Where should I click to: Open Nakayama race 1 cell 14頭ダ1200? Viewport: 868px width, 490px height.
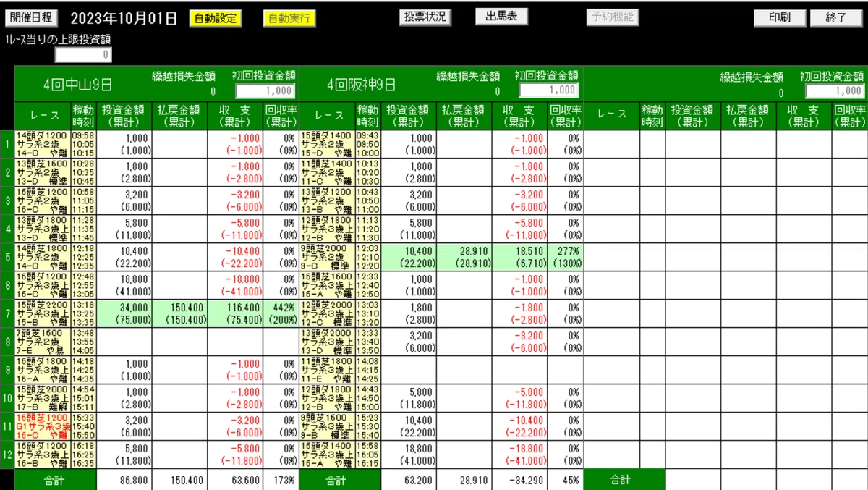42,144
